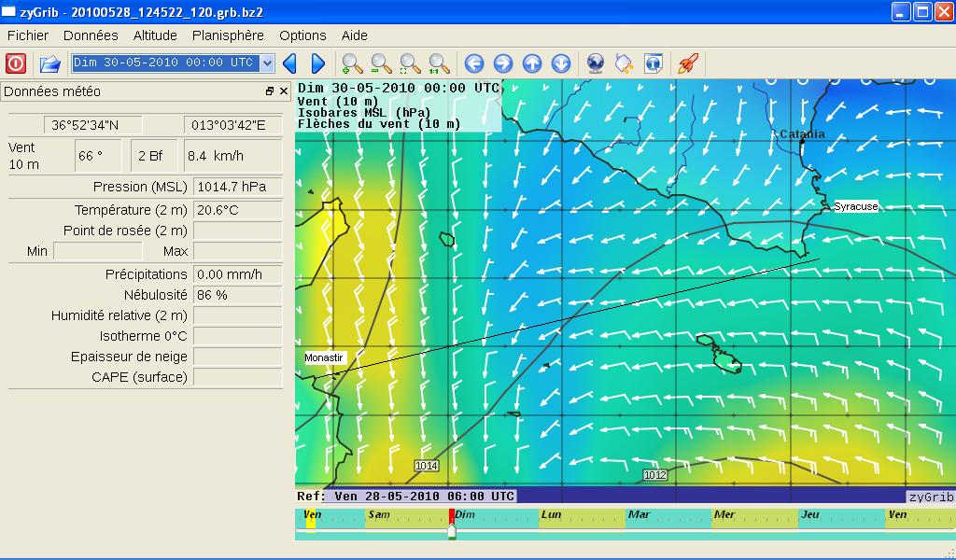This screenshot has height=560, width=956.
Task: Open the Planisphère menu
Action: (x=228, y=35)
